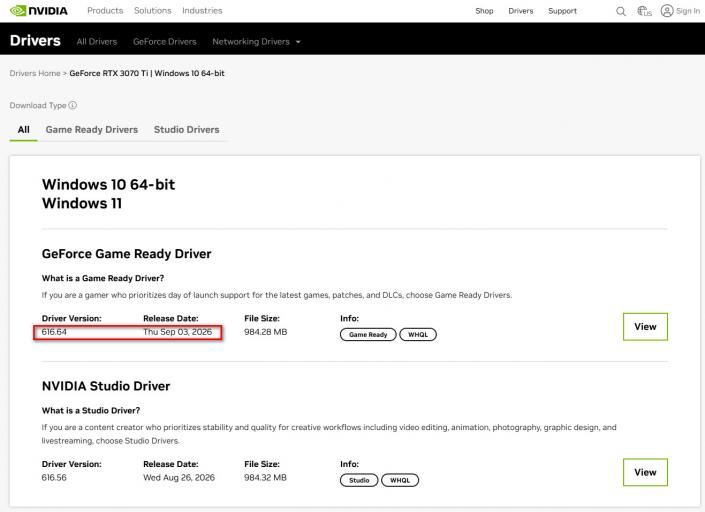The height and width of the screenshot is (512, 705).
Task: Click the Studio info badge
Action: tap(359, 480)
